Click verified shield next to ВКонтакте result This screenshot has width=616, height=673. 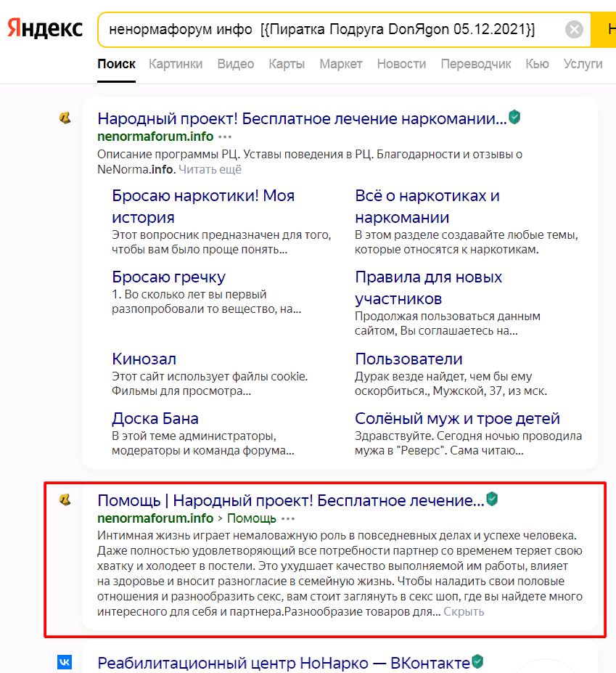point(477,661)
